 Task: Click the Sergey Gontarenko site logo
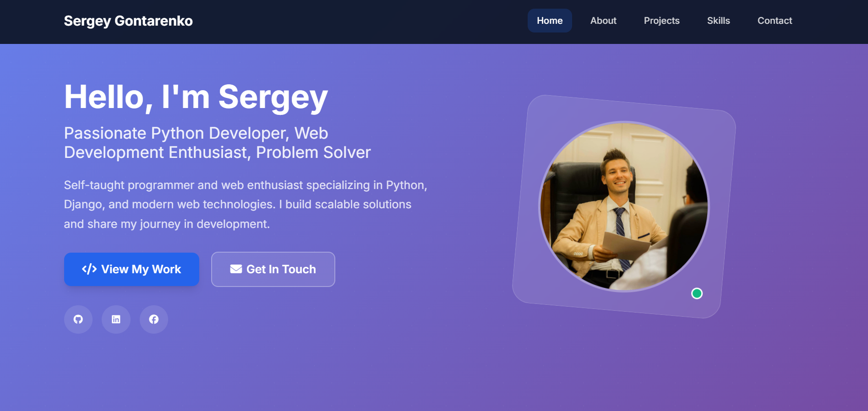click(x=128, y=21)
